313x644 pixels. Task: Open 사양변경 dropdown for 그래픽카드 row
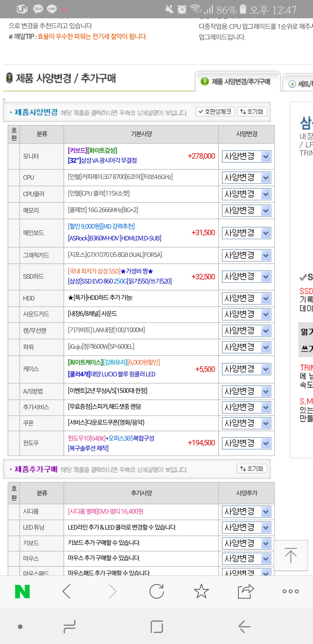pos(246,255)
